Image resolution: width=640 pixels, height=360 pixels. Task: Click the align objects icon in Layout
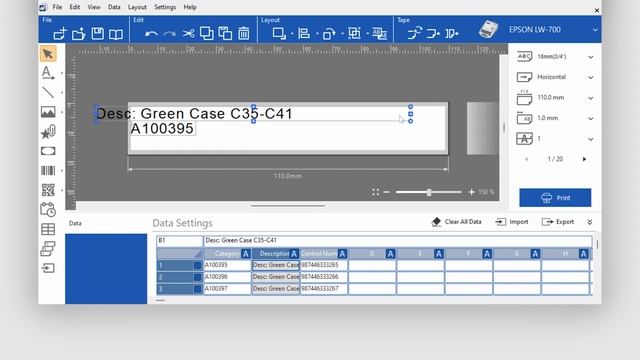[x=304, y=33]
